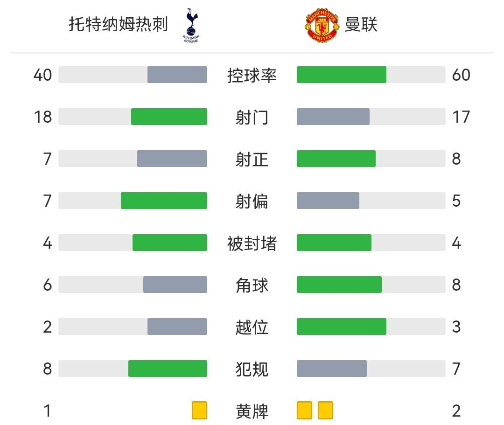This screenshot has height=425, width=504.
Task: Click Manchester United's first yellow card
Action: coord(304,411)
